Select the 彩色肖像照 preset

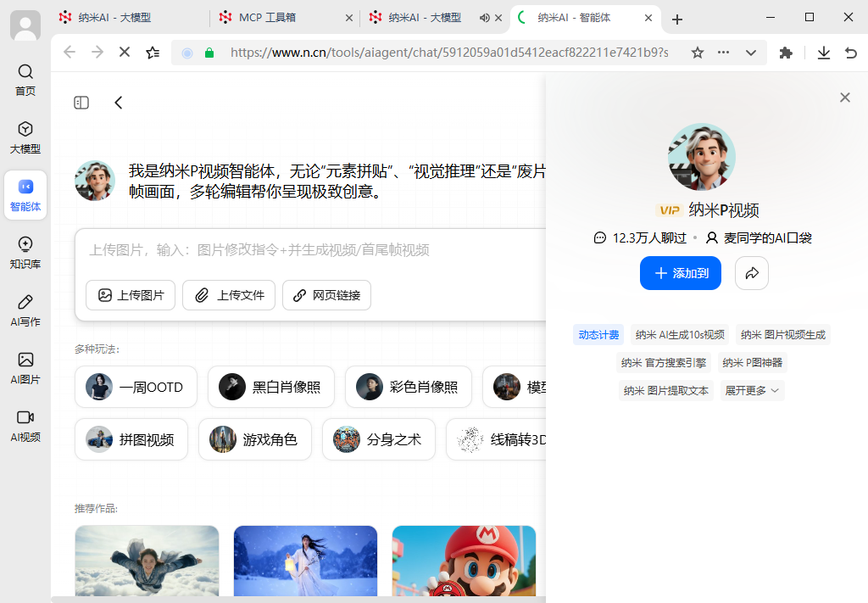pyautogui.click(x=409, y=387)
